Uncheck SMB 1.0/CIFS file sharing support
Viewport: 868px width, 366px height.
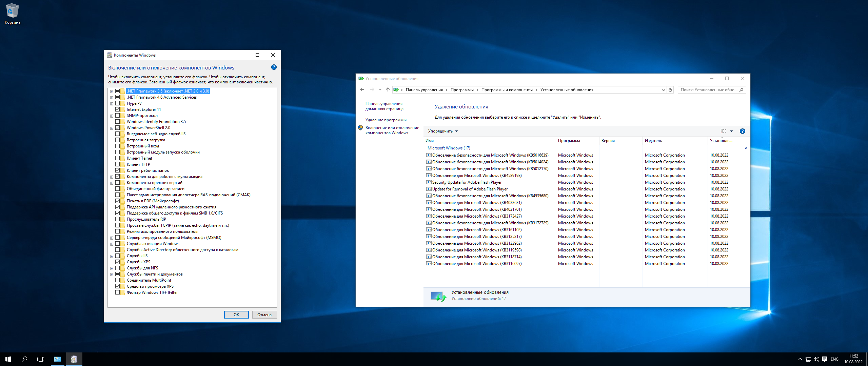118,213
